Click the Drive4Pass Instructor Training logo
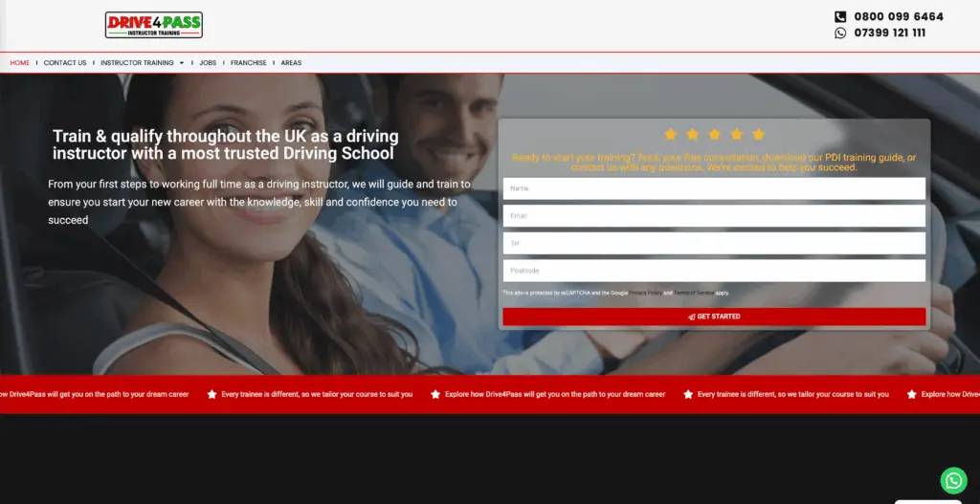Screen dimensions: 980x504 [154, 25]
